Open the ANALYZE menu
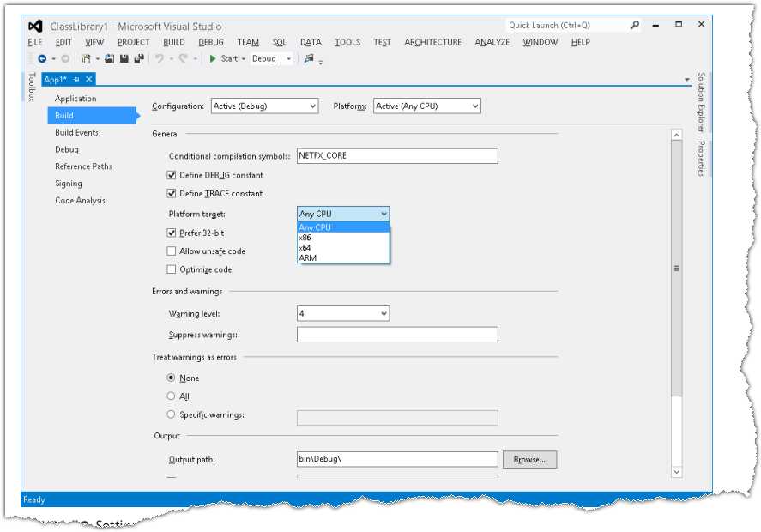This screenshot has height=532, width=761. point(492,42)
